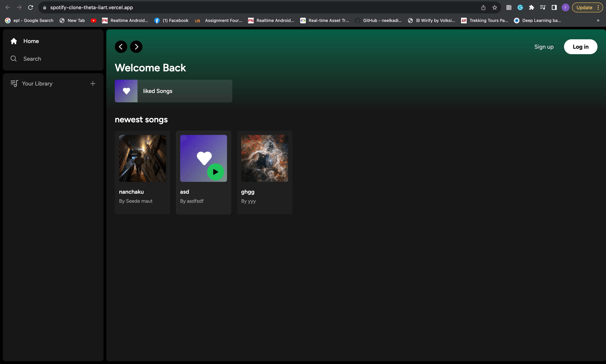This screenshot has width=606, height=364.
Task: Open the Real-time Asset Tr... bookmark
Action: [x=324, y=21]
